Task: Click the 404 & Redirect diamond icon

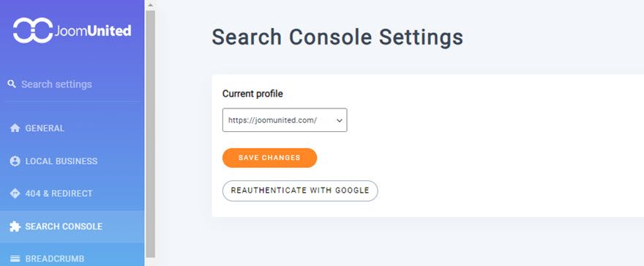Action: click(x=15, y=193)
